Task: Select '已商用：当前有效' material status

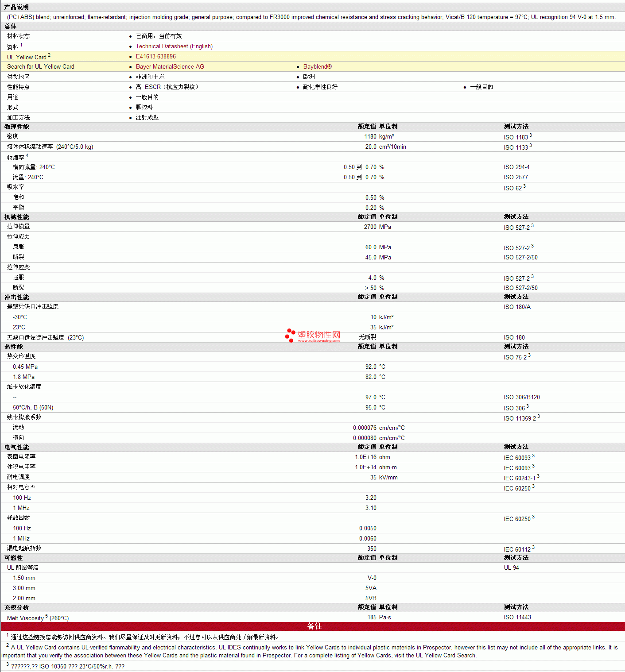Action: pos(159,36)
